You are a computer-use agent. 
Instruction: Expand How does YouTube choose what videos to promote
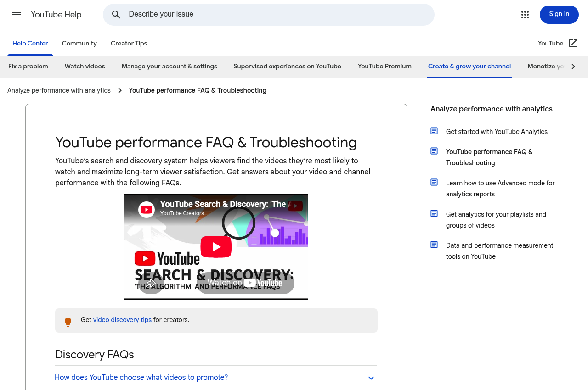tap(216, 378)
